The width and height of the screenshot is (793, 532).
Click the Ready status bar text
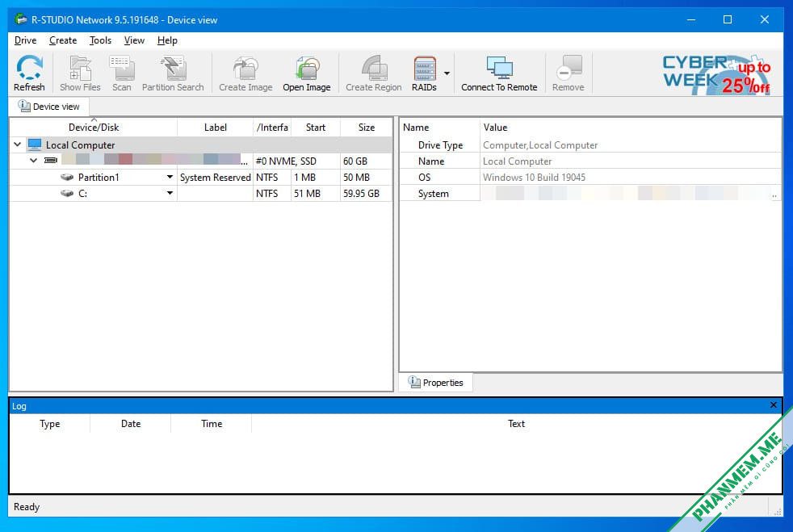[27, 507]
